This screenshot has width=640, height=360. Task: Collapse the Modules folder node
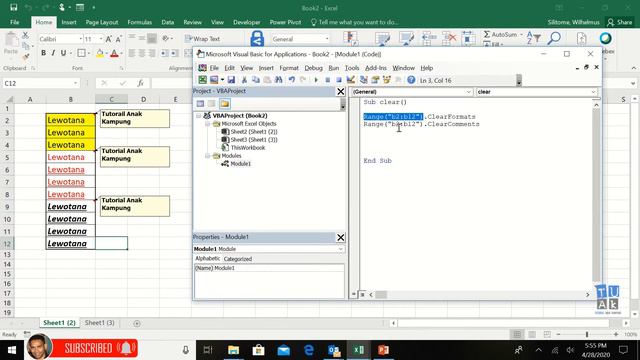(x=207, y=156)
